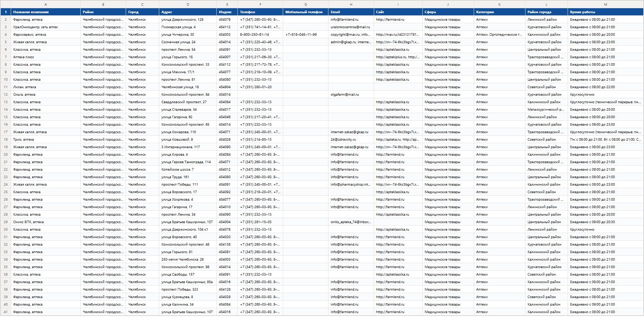
Task: Click mobile phone cell '+7-918-048-11-99'
Action: [x=306, y=35]
